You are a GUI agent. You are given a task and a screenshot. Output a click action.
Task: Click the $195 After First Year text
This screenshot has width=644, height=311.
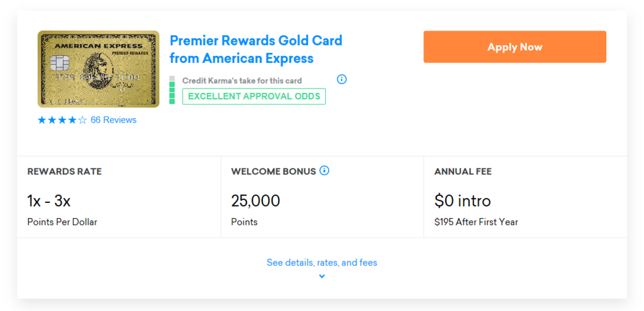(476, 222)
